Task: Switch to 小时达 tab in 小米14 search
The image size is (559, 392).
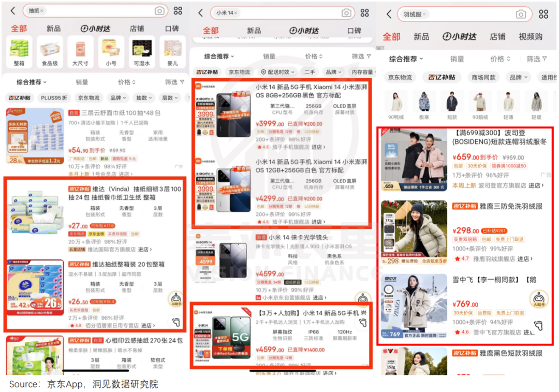Action: [x=304, y=31]
